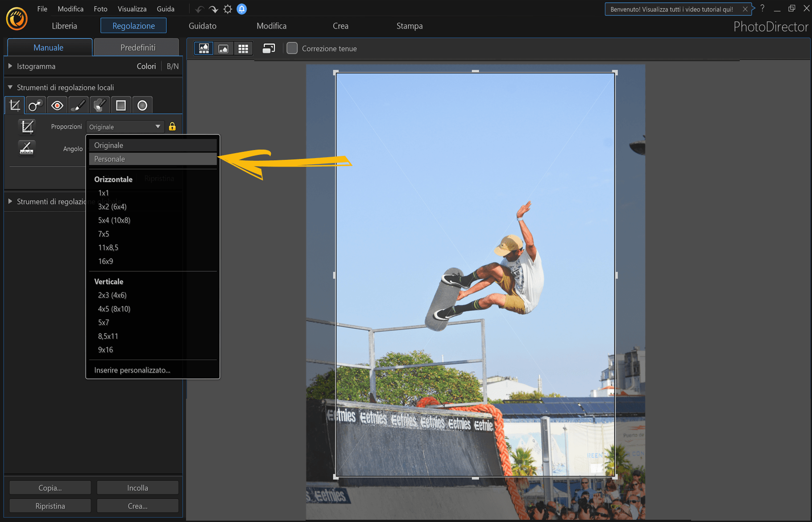Select the Spot removal tool

click(36, 105)
